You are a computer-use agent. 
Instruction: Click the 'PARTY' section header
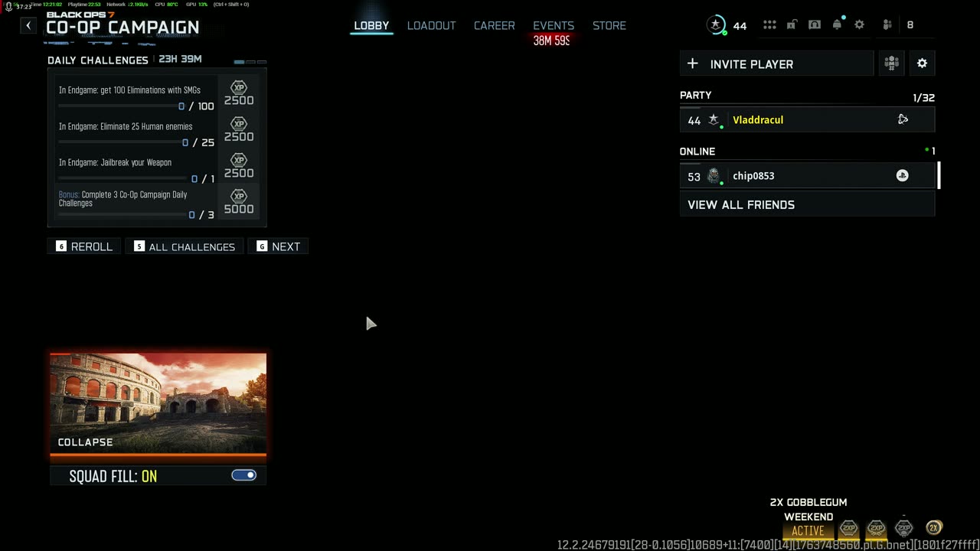[x=696, y=95]
